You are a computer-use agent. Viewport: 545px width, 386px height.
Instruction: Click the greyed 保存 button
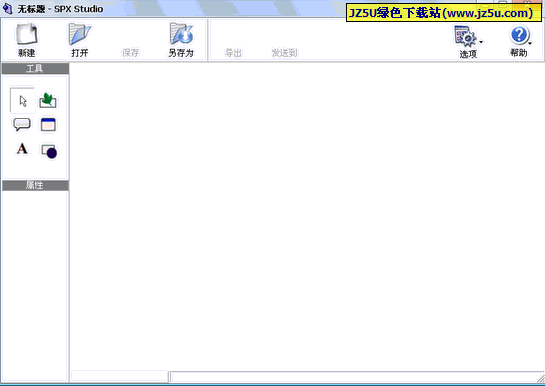130,53
